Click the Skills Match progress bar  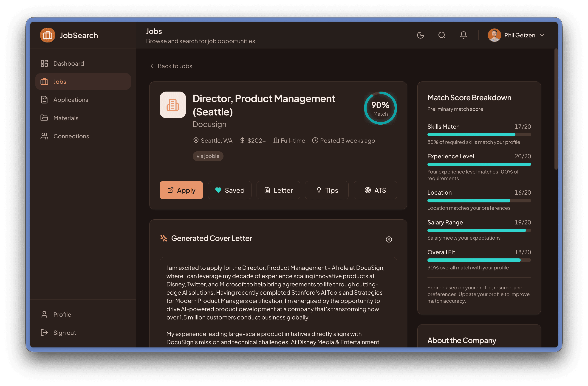point(479,135)
